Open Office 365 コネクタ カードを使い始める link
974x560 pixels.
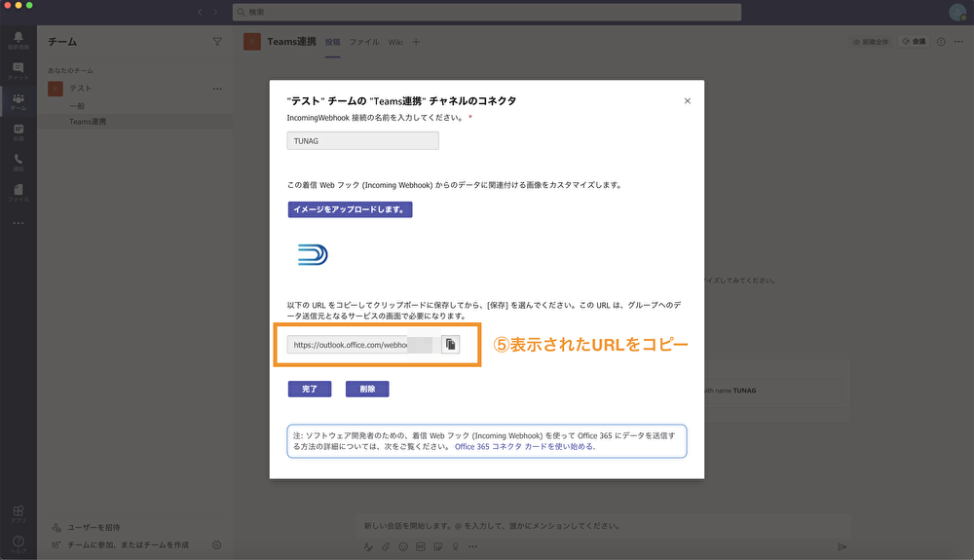(525, 446)
